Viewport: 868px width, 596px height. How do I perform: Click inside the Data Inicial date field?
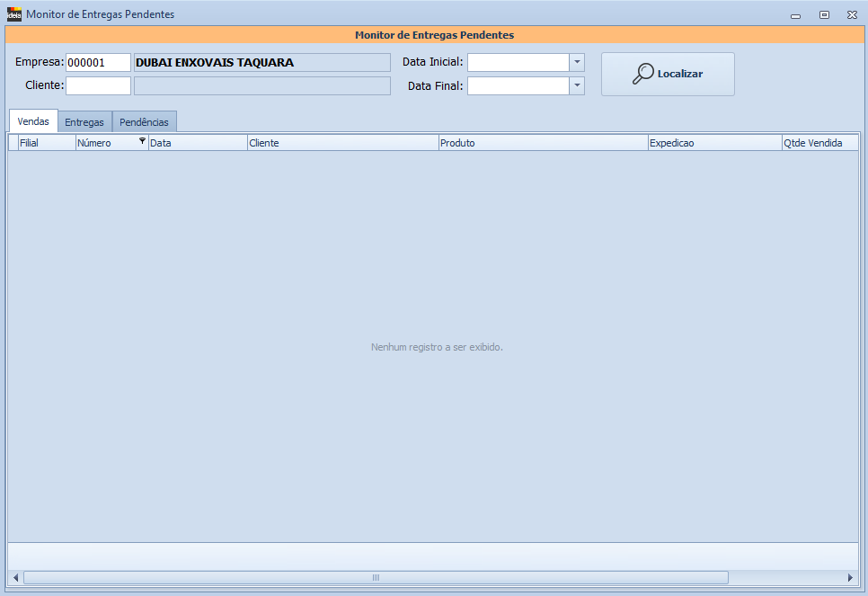(x=518, y=62)
